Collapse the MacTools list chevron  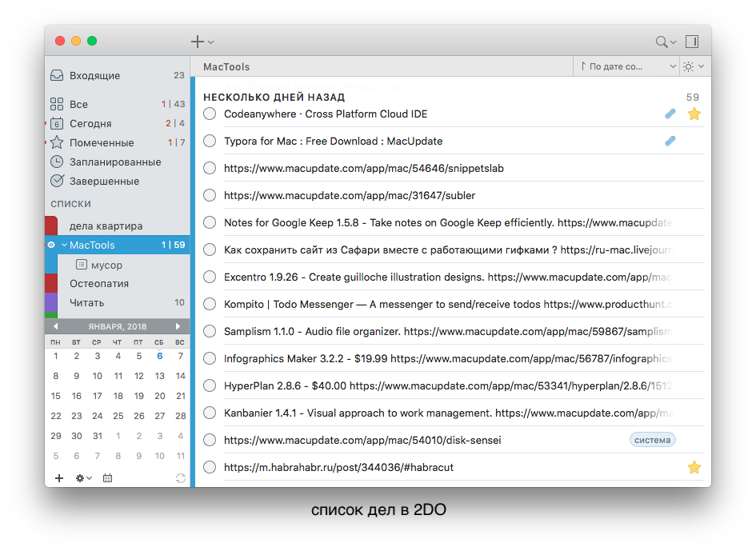(64, 245)
